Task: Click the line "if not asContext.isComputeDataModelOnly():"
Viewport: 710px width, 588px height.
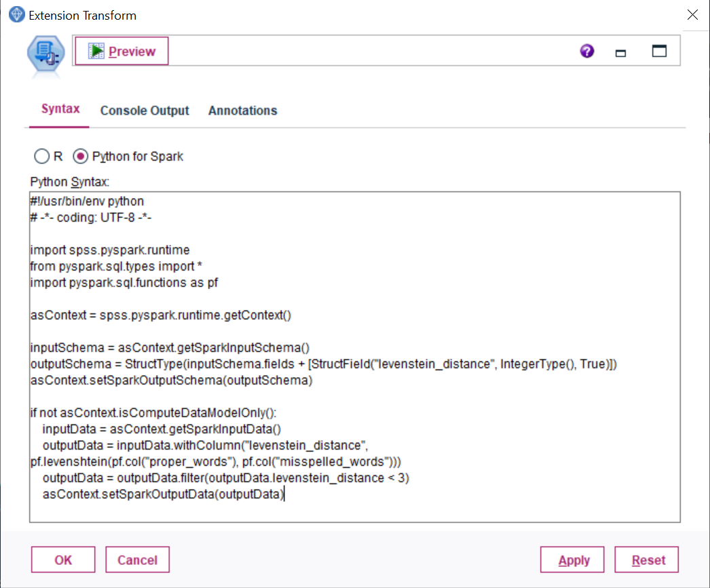Action: pyautogui.click(x=153, y=413)
